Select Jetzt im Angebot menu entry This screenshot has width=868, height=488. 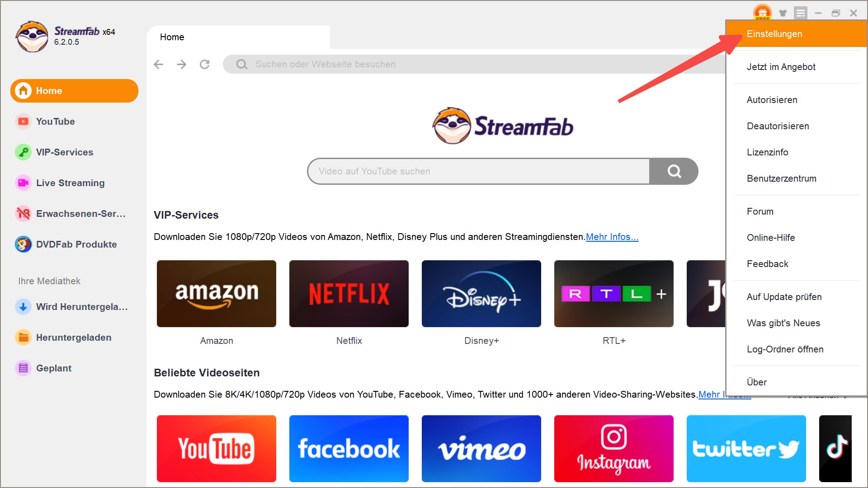(797, 67)
